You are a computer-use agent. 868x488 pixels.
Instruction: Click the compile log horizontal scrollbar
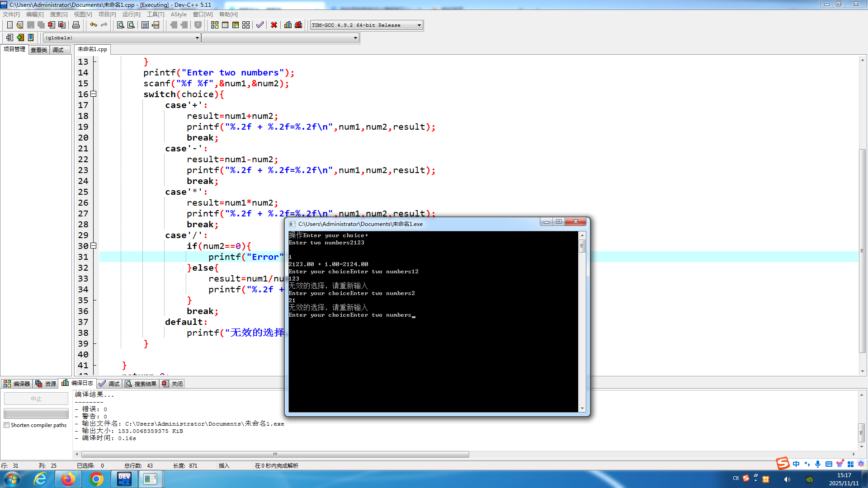coord(275,454)
